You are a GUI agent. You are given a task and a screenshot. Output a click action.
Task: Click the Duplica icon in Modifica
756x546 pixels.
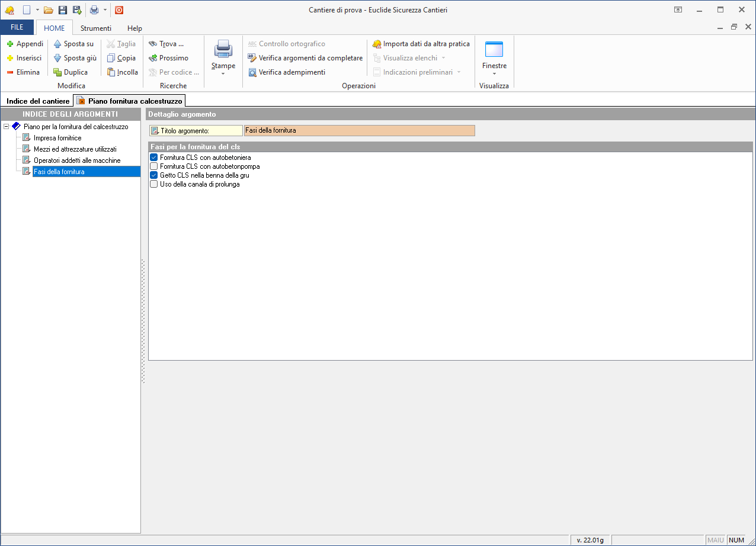point(57,72)
